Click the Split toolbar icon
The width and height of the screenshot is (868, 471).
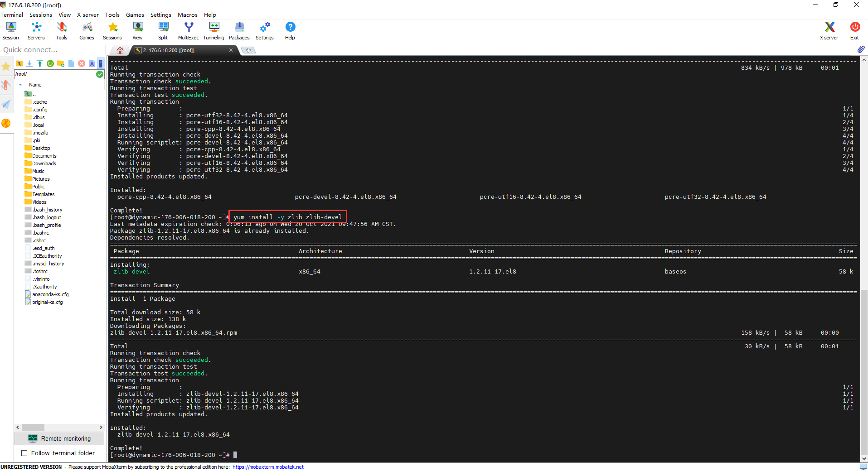click(x=163, y=31)
